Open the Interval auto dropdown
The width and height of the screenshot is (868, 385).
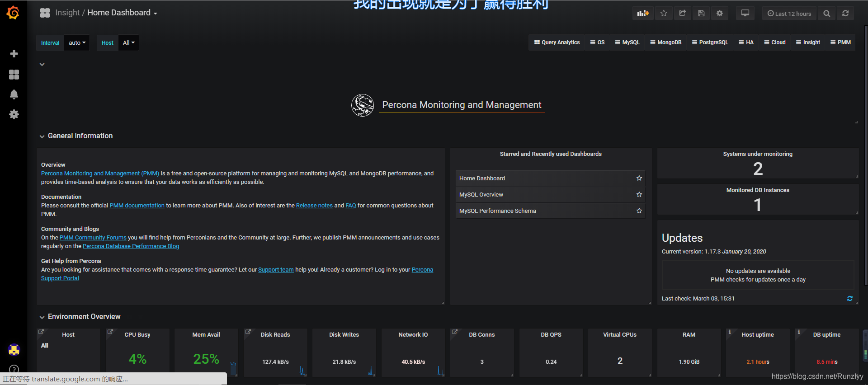point(77,43)
